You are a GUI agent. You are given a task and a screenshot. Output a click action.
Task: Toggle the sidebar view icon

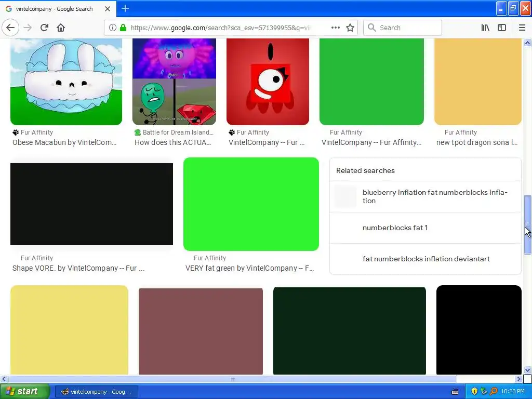coord(502,28)
